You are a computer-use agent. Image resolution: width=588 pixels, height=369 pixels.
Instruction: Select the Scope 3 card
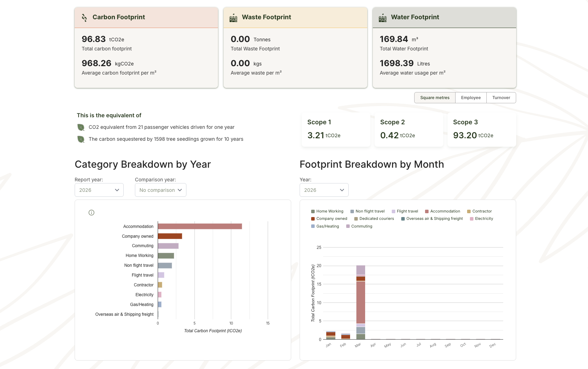click(481, 130)
